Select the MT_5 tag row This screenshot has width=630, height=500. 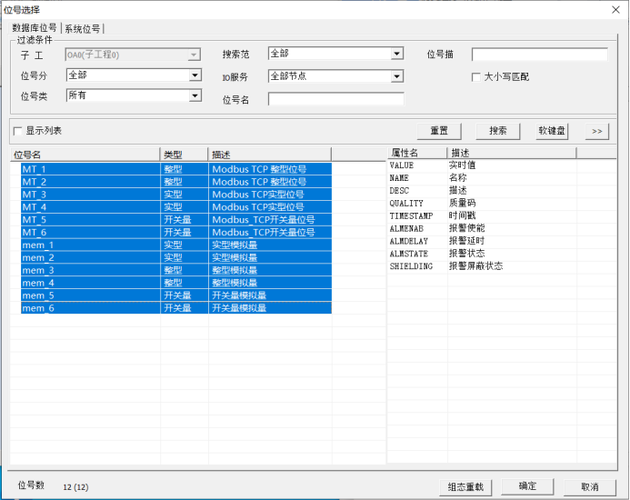pos(176,220)
